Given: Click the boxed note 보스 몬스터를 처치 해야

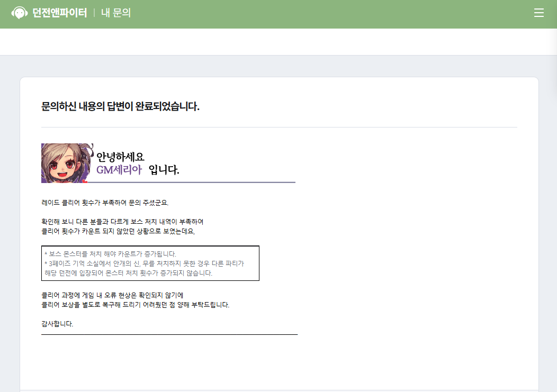Looking at the screenshot, I should tap(110, 254).
